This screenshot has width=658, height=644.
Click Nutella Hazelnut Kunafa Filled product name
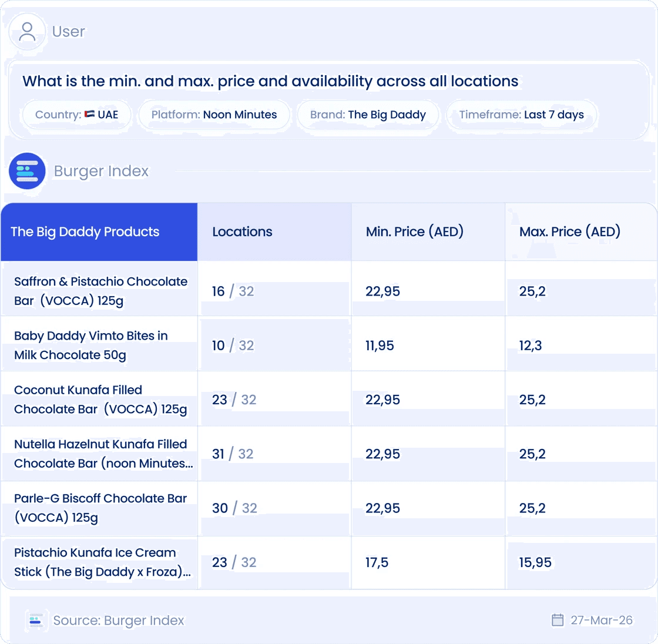(x=103, y=454)
